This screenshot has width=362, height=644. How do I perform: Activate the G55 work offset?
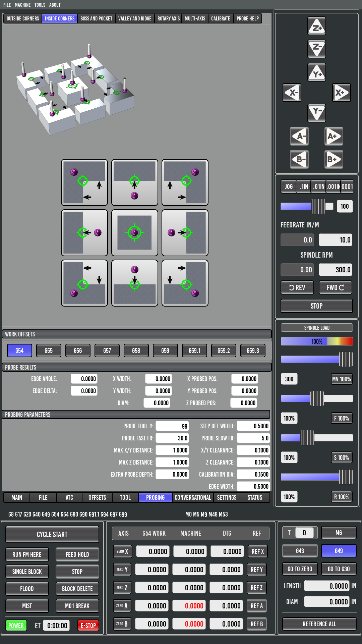point(49,351)
